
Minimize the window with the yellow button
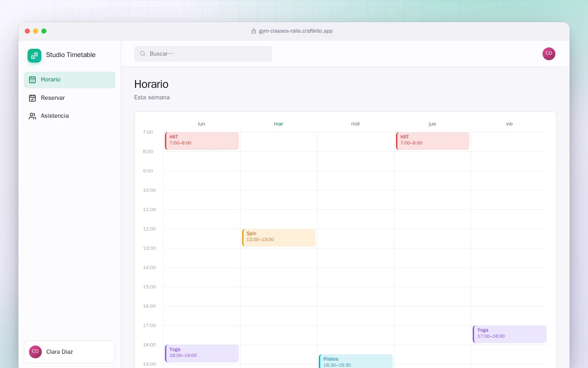(36, 31)
